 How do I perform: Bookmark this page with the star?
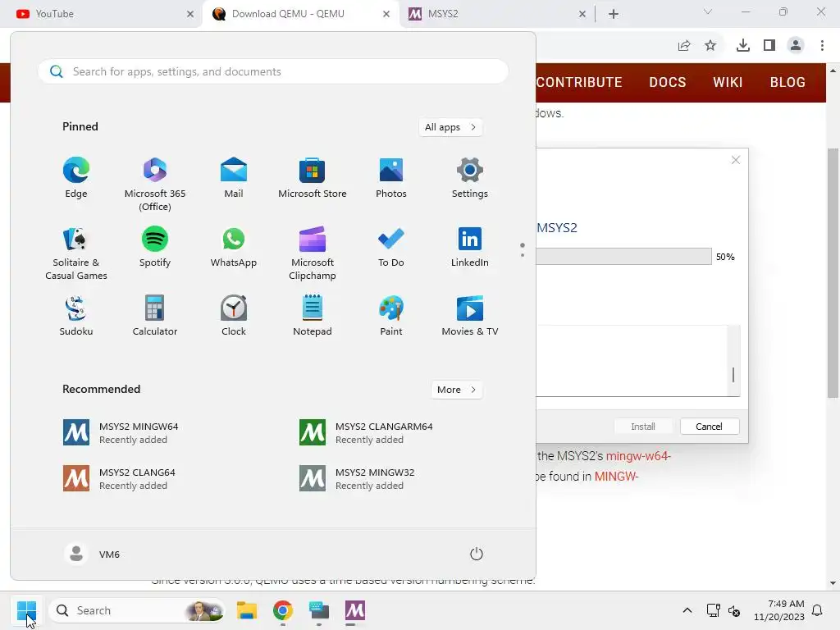pyautogui.click(x=710, y=46)
